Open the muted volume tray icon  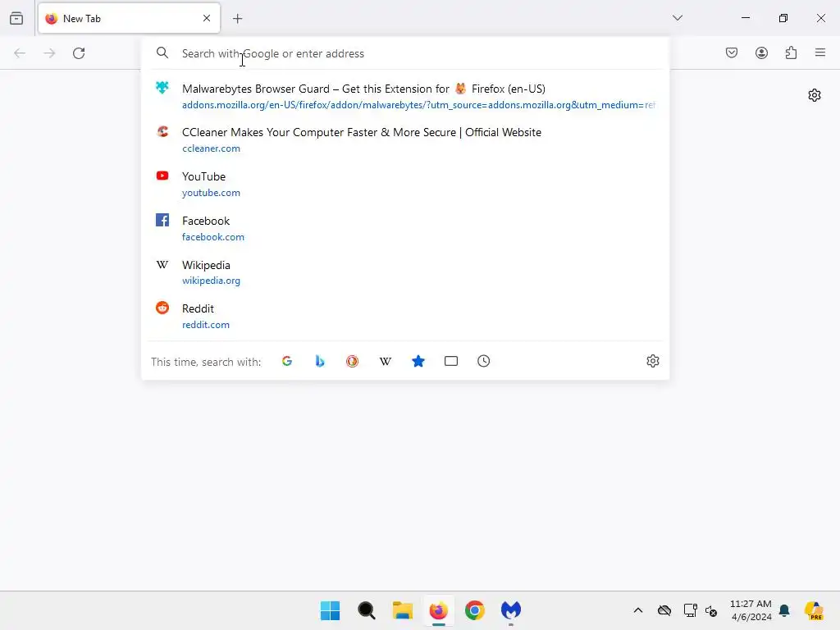[711, 610]
